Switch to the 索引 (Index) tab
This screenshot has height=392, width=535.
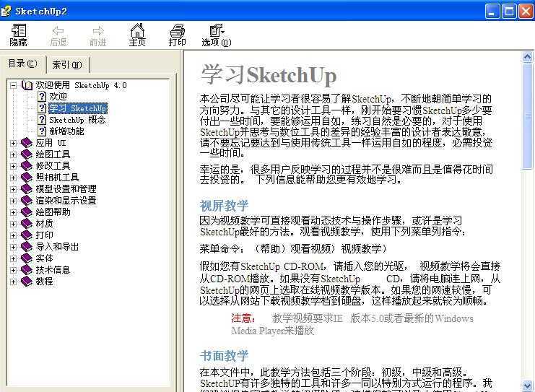click(67, 65)
